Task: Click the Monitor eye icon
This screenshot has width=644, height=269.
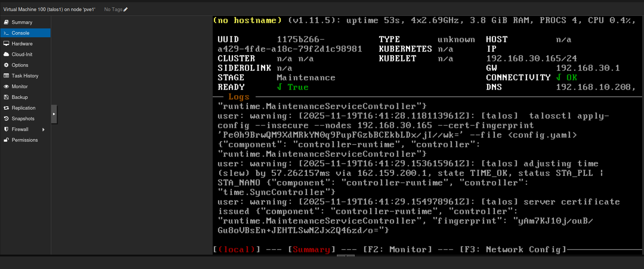Action: point(6,86)
